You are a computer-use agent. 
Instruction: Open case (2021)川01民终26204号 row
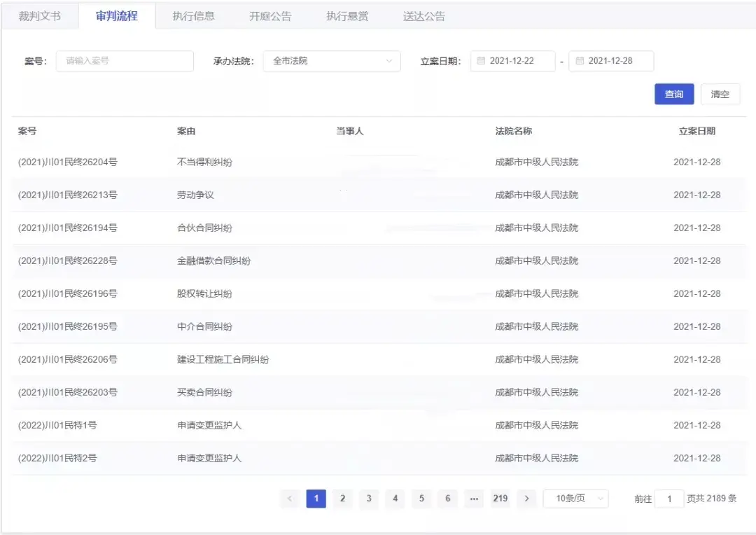pyautogui.click(x=68, y=162)
